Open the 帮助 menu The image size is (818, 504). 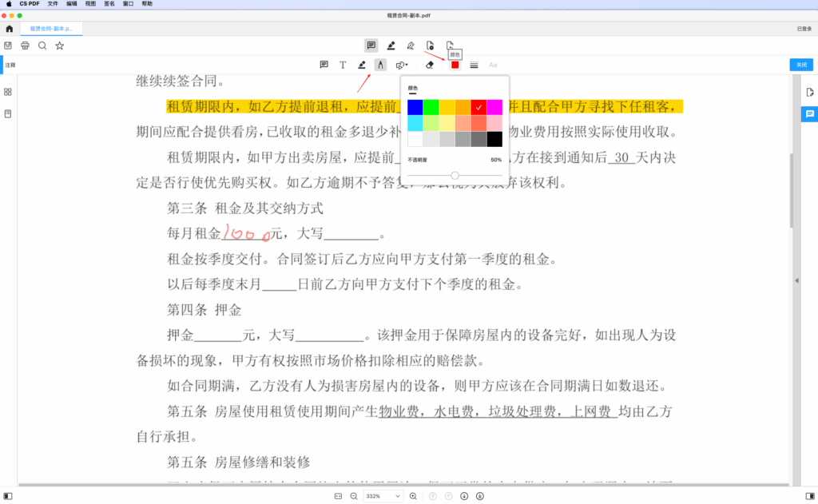pyautogui.click(x=147, y=4)
